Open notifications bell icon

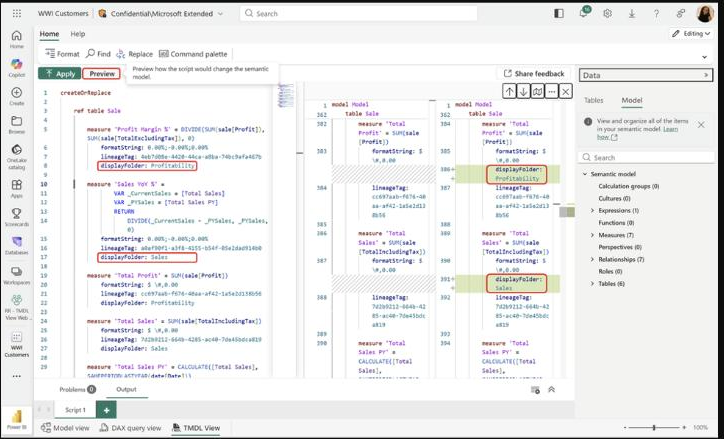click(584, 13)
